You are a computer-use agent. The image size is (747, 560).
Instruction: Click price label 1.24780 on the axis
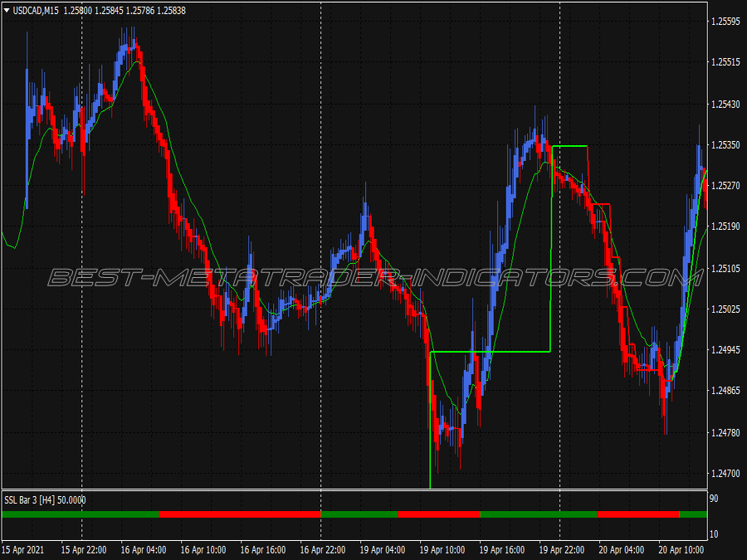[x=725, y=433]
